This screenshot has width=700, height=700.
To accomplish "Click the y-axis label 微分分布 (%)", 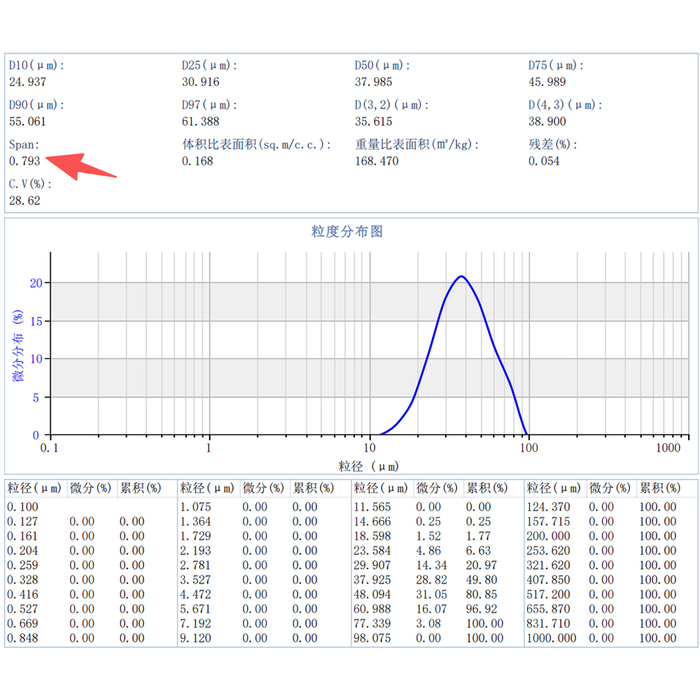I will pyautogui.click(x=18, y=346).
